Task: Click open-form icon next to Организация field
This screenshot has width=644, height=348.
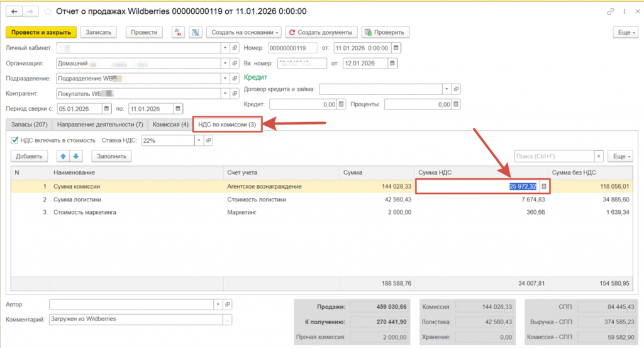Action: (235, 64)
